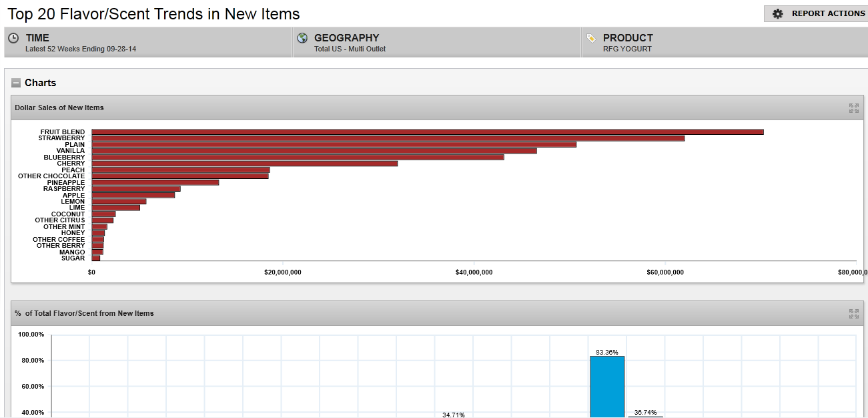
Task: Select the VANILLA label on chart axis
Action: (70, 151)
